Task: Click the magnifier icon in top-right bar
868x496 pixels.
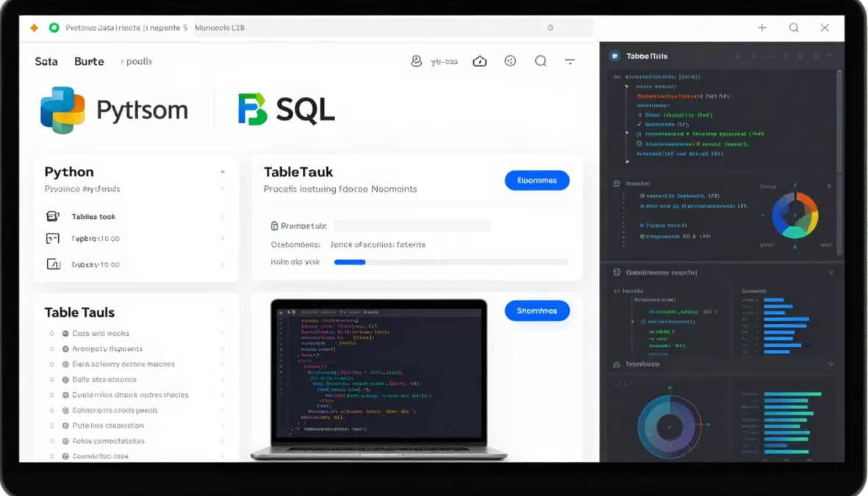Action: pyautogui.click(x=794, y=28)
